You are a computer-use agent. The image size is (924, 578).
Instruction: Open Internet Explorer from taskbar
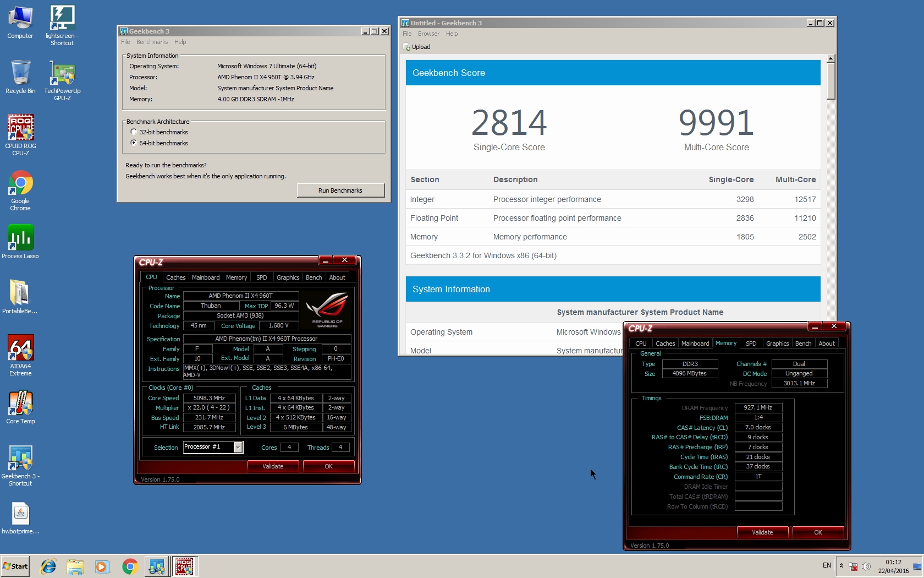tap(48, 566)
